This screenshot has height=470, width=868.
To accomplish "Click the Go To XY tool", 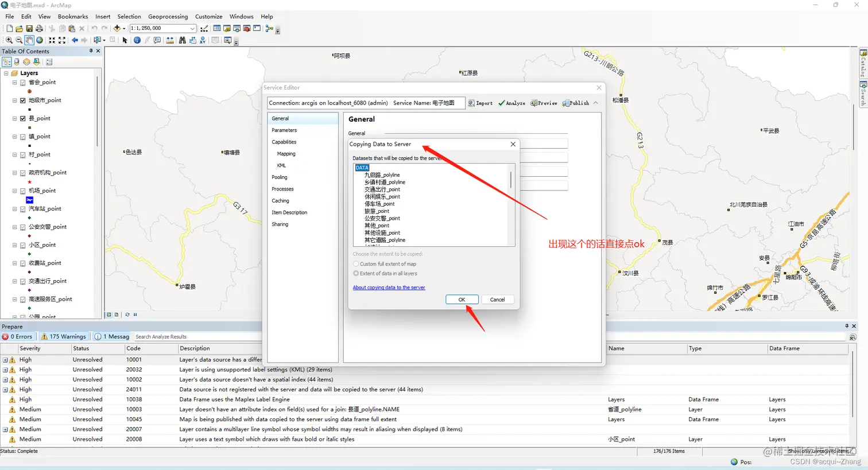I will pyautogui.click(x=203, y=40).
